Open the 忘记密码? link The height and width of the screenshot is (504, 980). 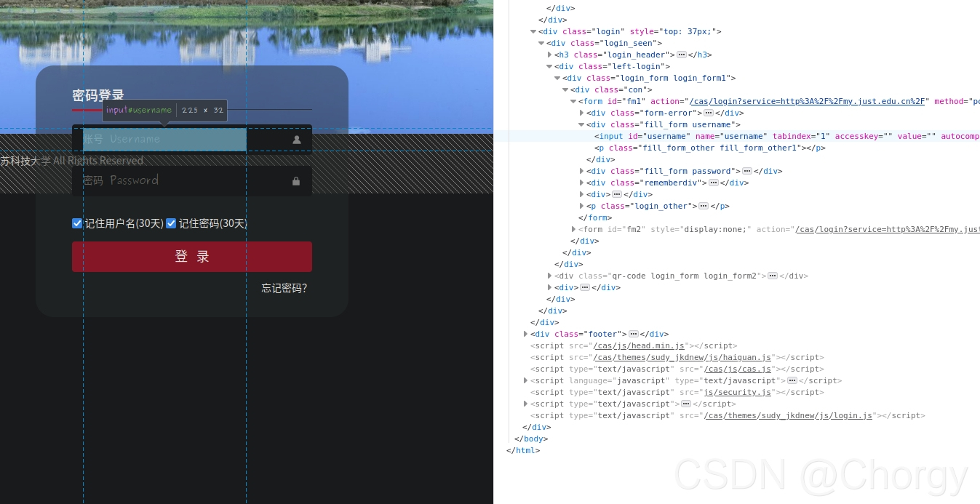pos(284,288)
